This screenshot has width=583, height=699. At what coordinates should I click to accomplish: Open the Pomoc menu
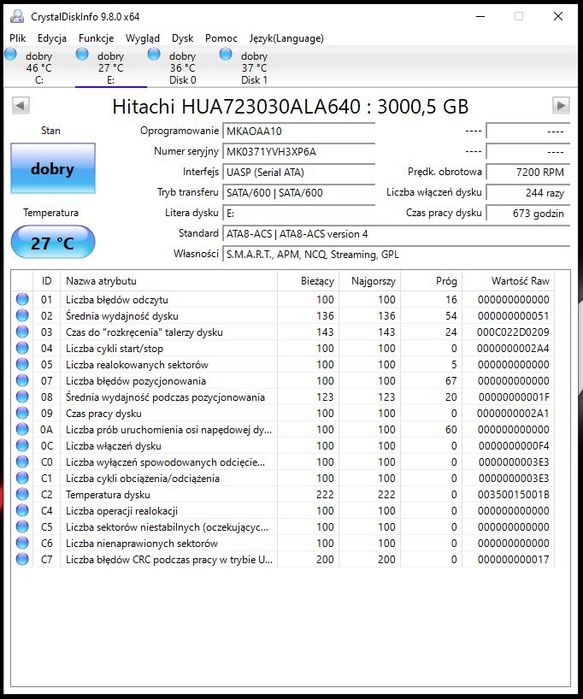point(222,38)
